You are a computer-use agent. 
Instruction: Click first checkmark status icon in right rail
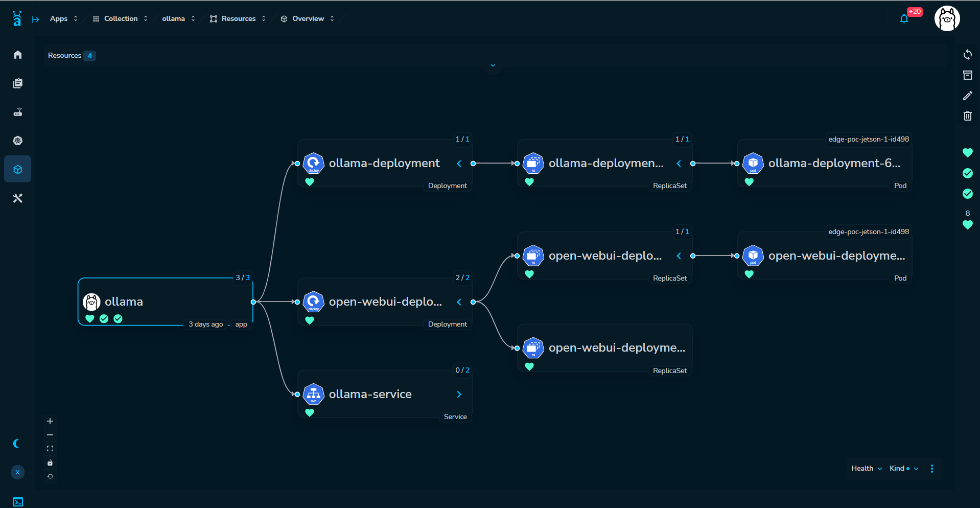point(967,173)
